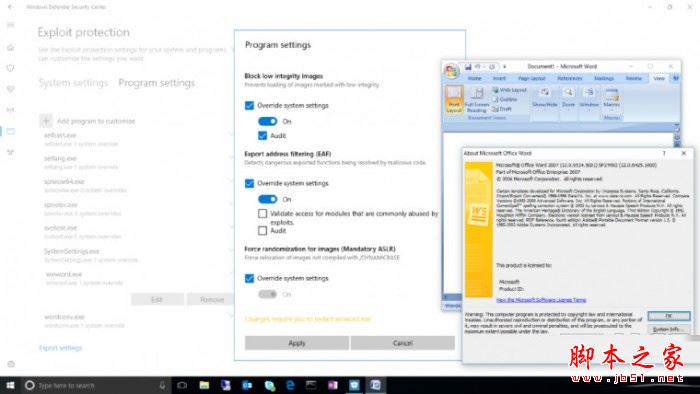Switch to Program settings tab
The width and height of the screenshot is (700, 394).
pos(156,83)
